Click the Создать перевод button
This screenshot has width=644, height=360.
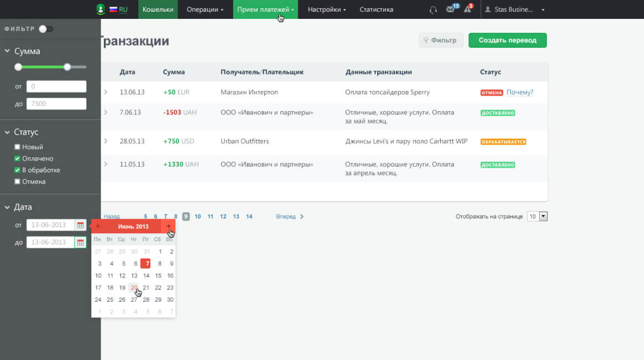507,40
